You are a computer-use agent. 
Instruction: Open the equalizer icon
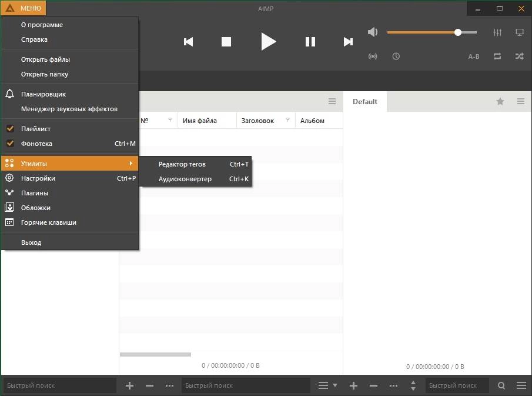point(497,32)
